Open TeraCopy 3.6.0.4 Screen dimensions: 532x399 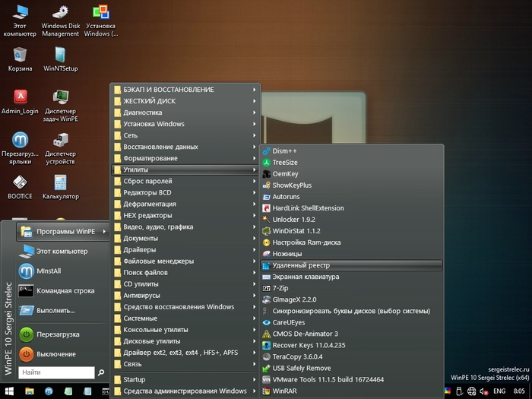coord(351,356)
